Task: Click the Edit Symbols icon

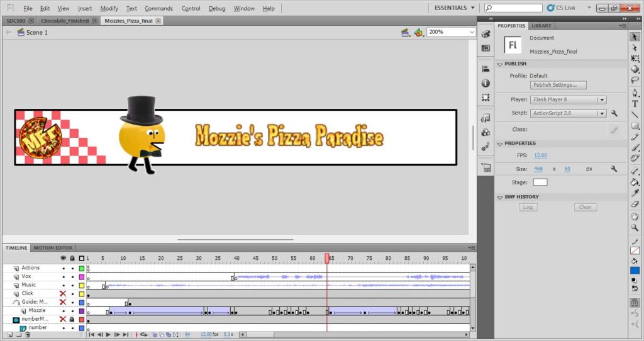Action: (418, 33)
